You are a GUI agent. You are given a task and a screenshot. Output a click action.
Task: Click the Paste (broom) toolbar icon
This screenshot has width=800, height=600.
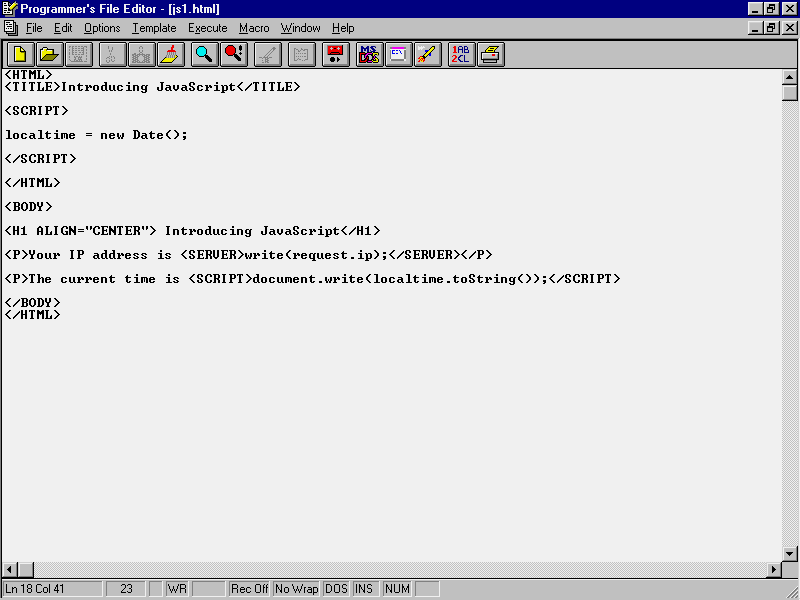(172, 54)
